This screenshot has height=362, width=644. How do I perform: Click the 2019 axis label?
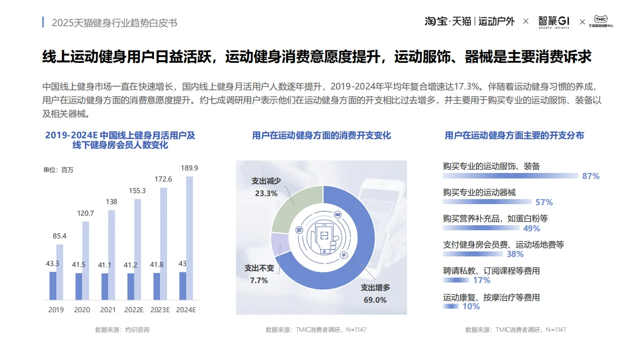(56, 310)
